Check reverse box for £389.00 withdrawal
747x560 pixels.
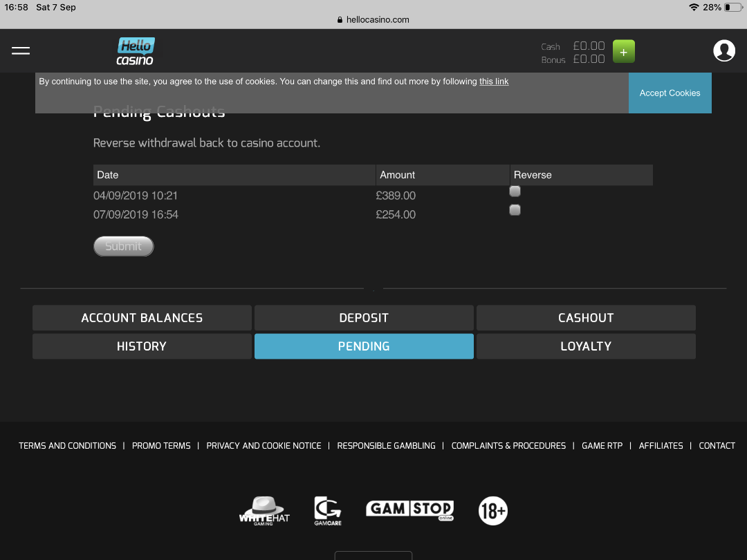[x=515, y=191]
